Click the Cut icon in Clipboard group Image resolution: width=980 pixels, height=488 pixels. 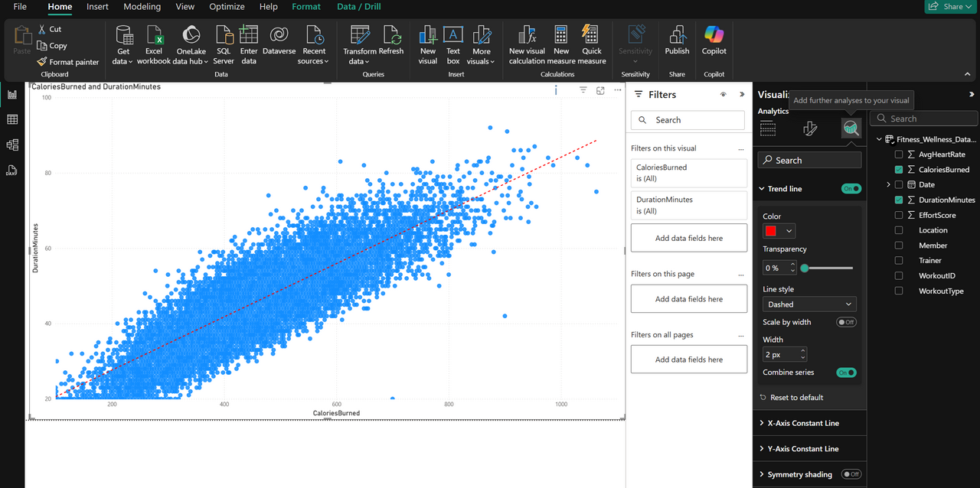click(x=42, y=29)
